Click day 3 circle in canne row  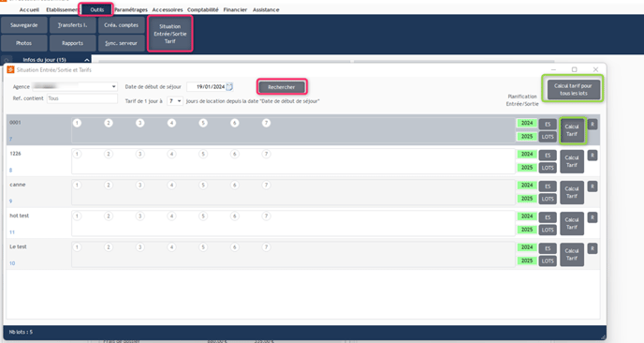[140, 185]
